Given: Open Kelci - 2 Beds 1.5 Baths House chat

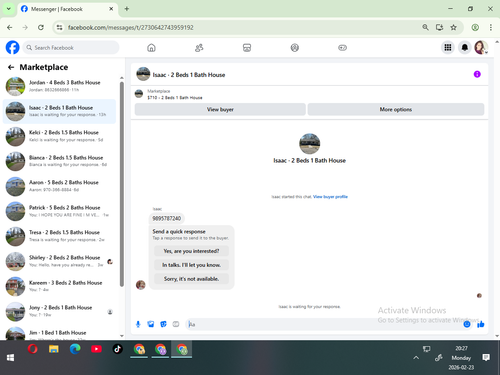Looking at the screenshot, I should click(59, 136).
